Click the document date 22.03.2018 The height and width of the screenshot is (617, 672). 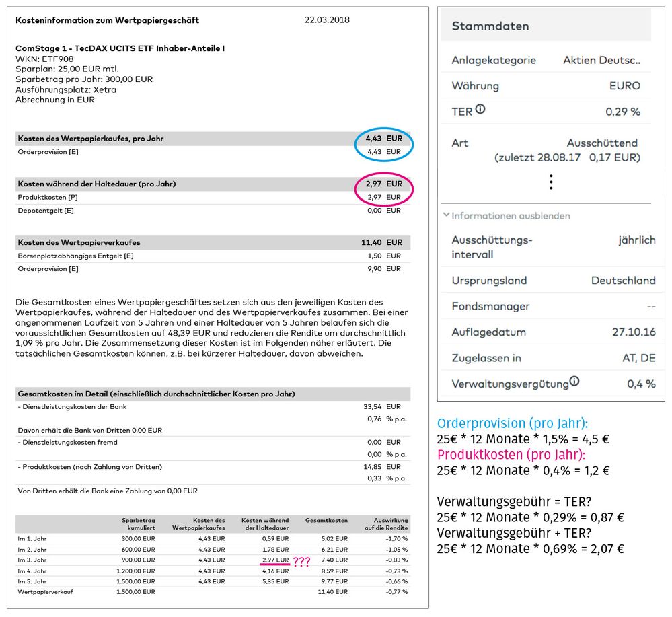[327, 20]
